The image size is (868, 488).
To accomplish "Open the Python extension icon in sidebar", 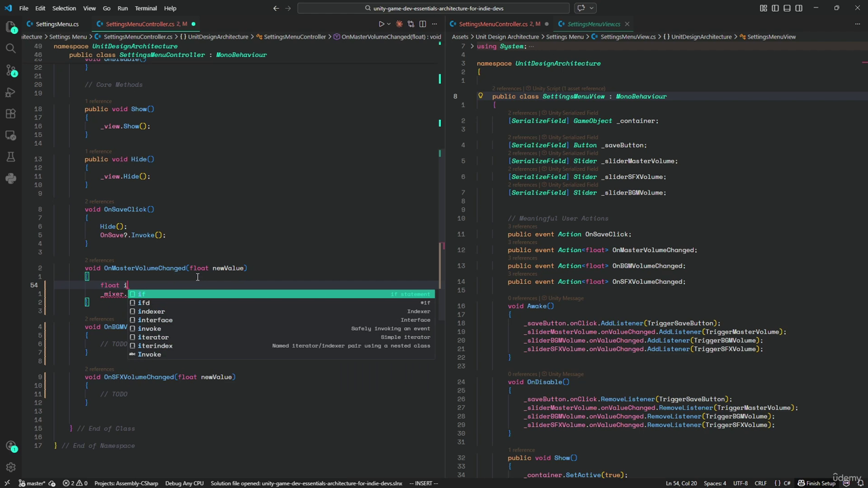I will 10,179.
